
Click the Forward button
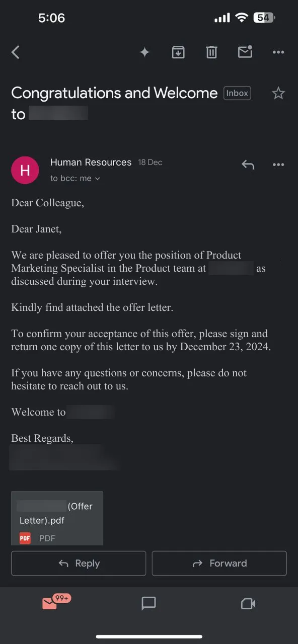coord(219,563)
